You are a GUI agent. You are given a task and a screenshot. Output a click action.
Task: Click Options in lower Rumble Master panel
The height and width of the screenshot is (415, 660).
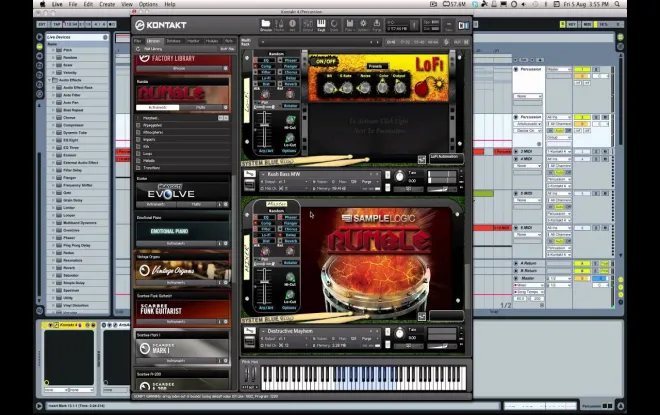tap(289, 308)
